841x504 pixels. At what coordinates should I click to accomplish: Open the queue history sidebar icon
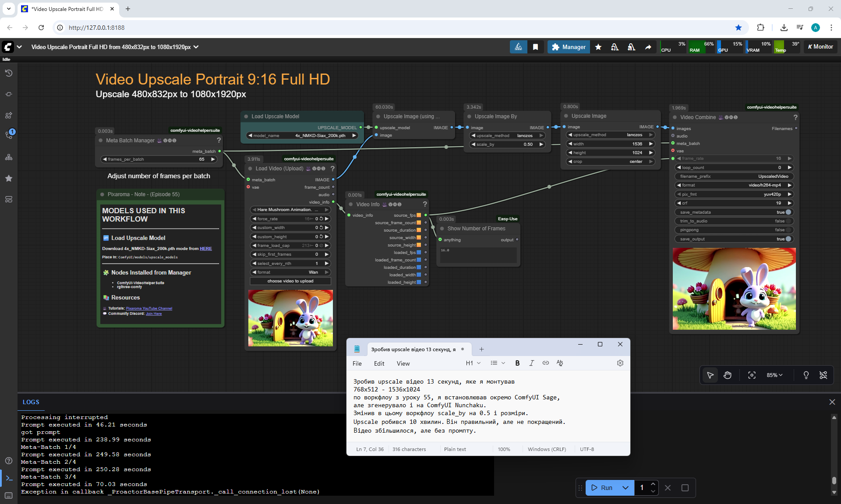9,73
